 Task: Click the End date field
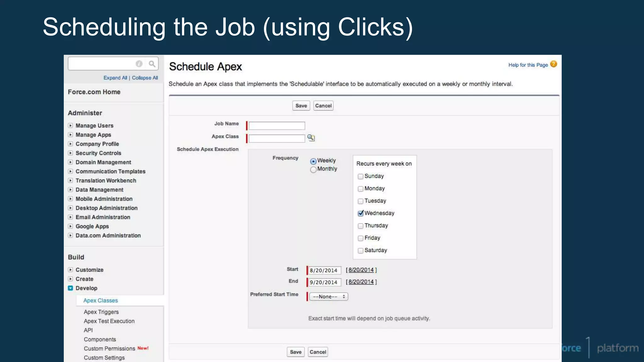pos(324,282)
